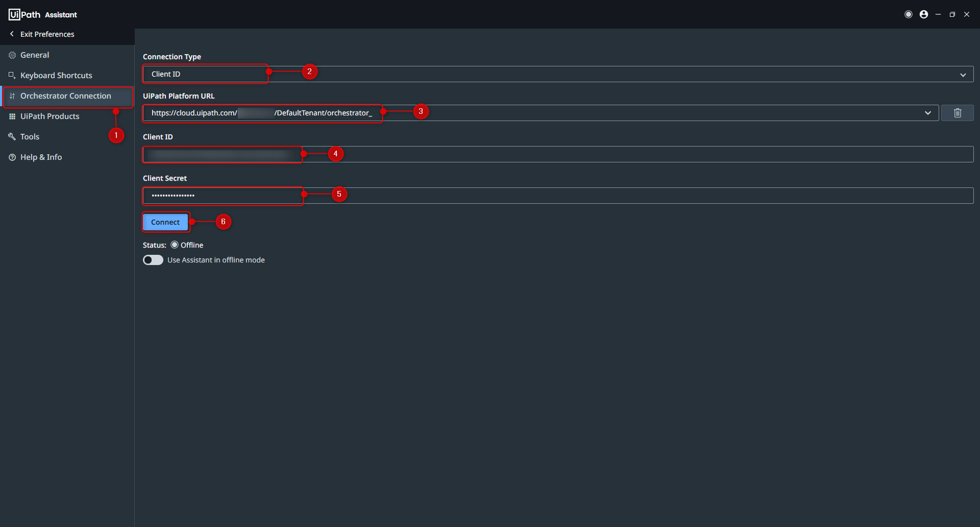Click the Use Assistant in offline mode text
Image resolution: width=980 pixels, height=527 pixels.
216,260
